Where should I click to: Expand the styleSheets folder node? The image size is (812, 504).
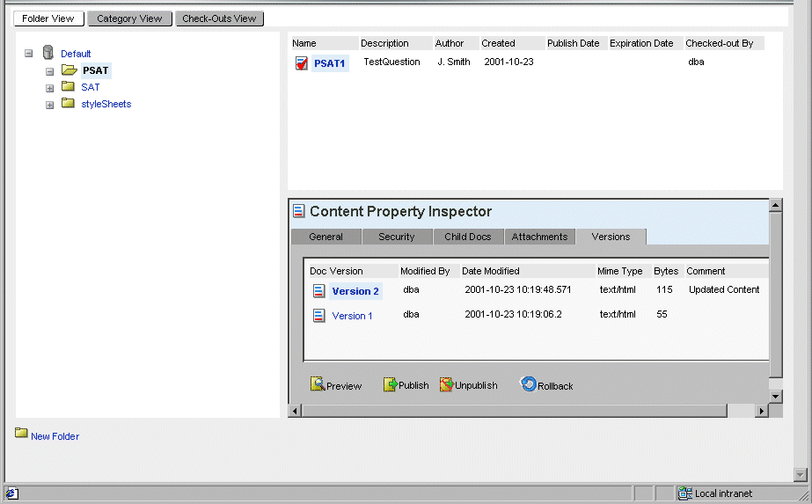point(50,105)
